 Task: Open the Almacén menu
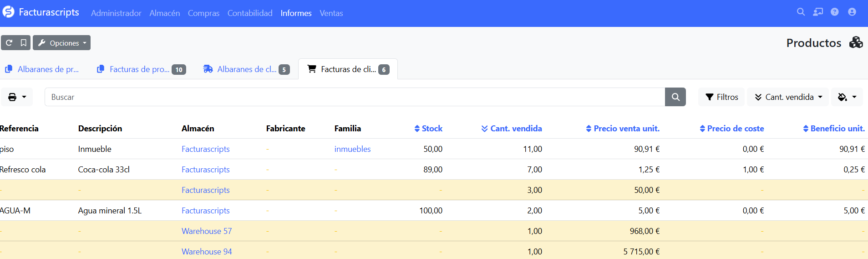pyautogui.click(x=164, y=13)
